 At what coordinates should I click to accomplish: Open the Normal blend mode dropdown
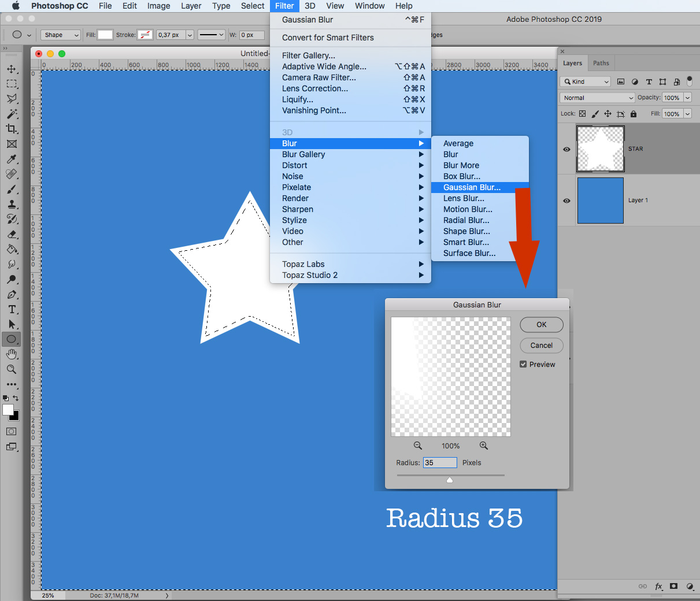coord(597,98)
